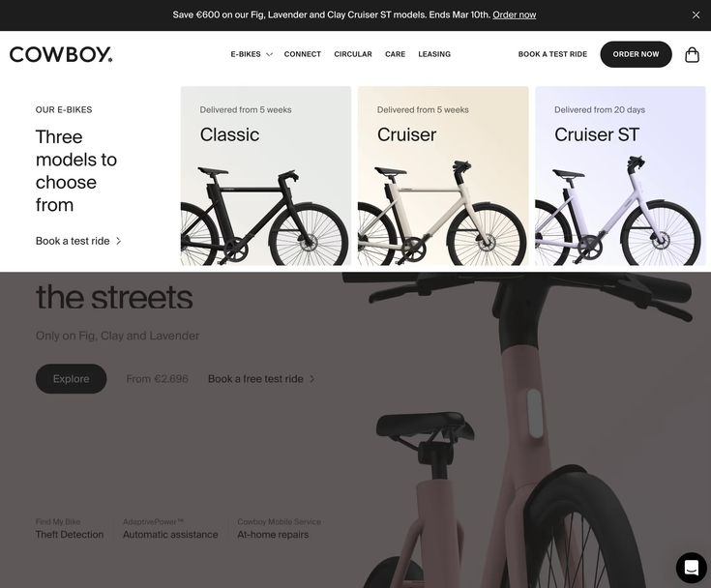
Task: Open the Leasing menu item
Action: tap(434, 54)
